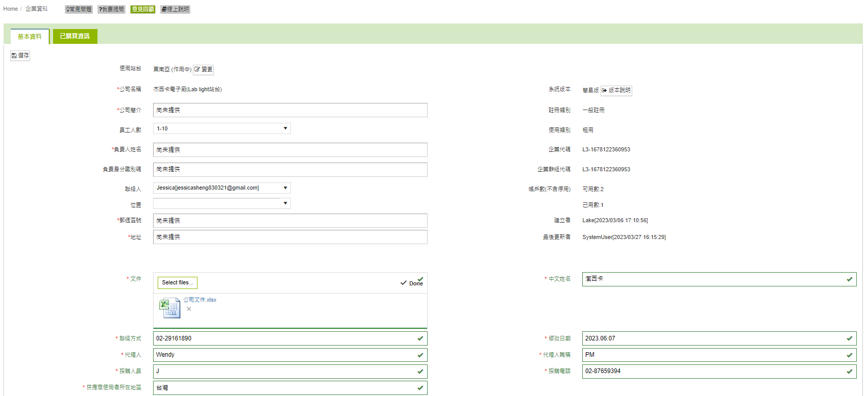Image resolution: width=868 pixels, height=396 pixels.
Task: Click the 企業代碼 value L3-1678122360953
Action: click(606, 150)
